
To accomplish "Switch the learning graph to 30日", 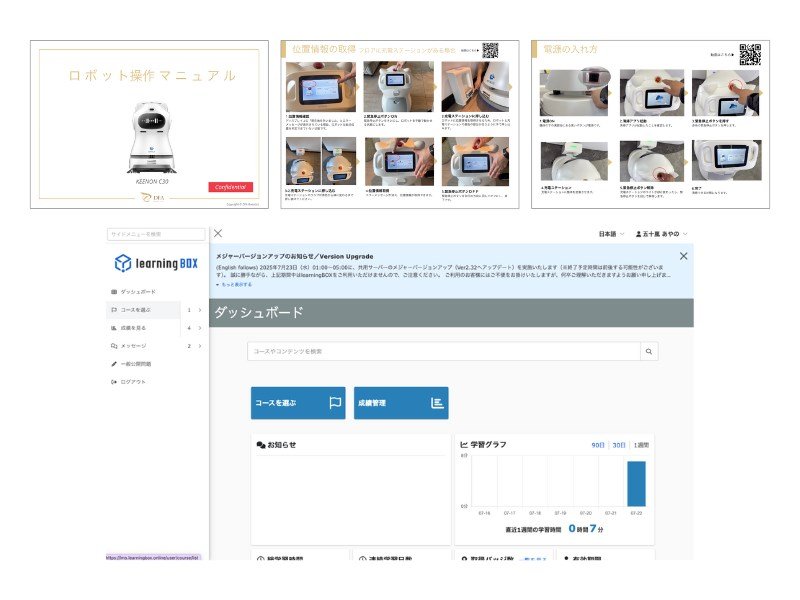I will click(619, 445).
